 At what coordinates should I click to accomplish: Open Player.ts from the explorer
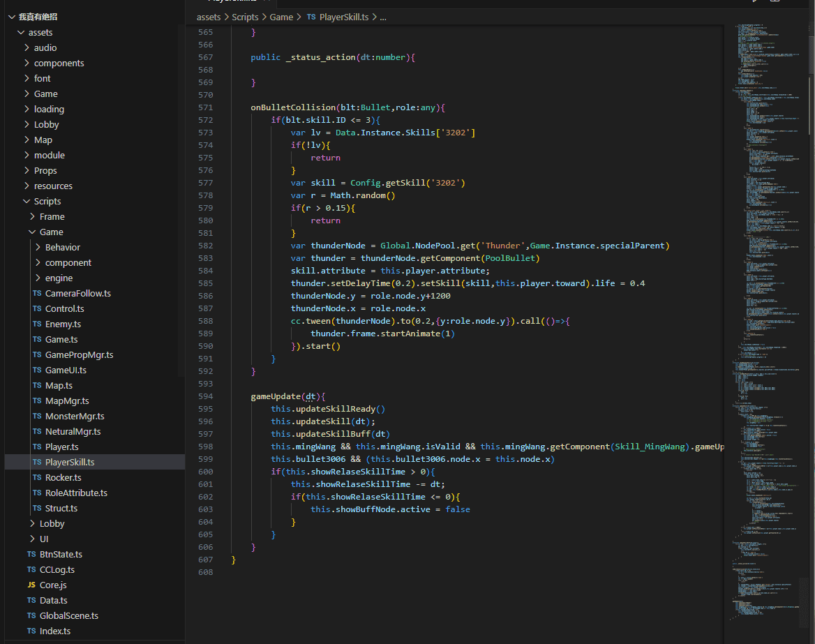pyautogui.click(x=61, y=447)
